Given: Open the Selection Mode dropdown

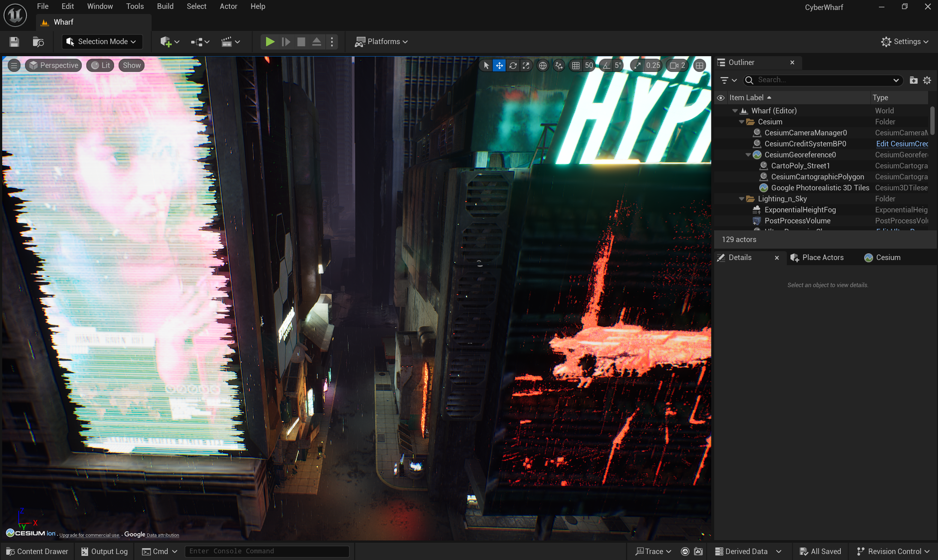Looking at the screenshot, I should click(x=102, y=42).
